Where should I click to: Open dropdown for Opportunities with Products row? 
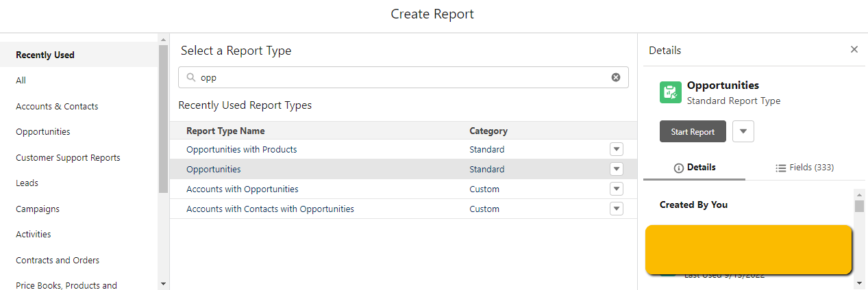point(616,149)
